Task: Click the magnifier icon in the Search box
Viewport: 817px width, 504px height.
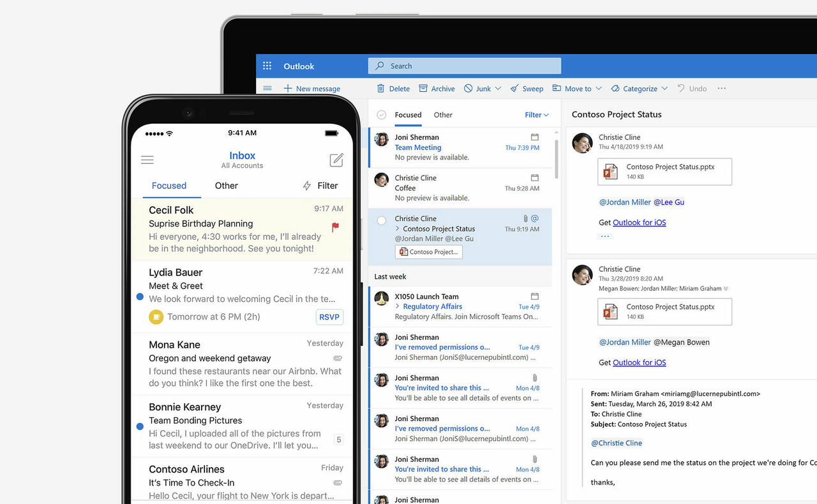Action: point(380,66)
